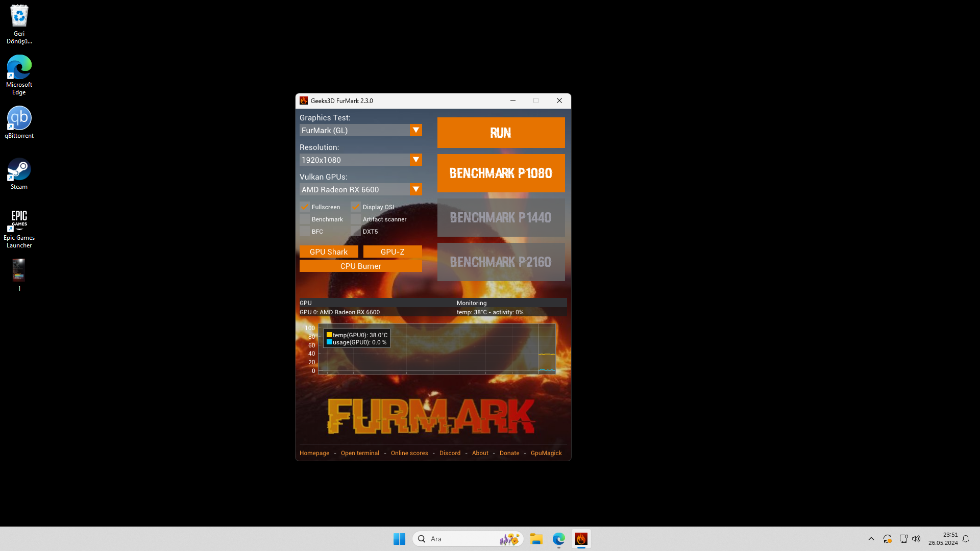The width and height of the screenshot is (980, 551).
Task: Open the Discord link
Action: tap(450, 453)
